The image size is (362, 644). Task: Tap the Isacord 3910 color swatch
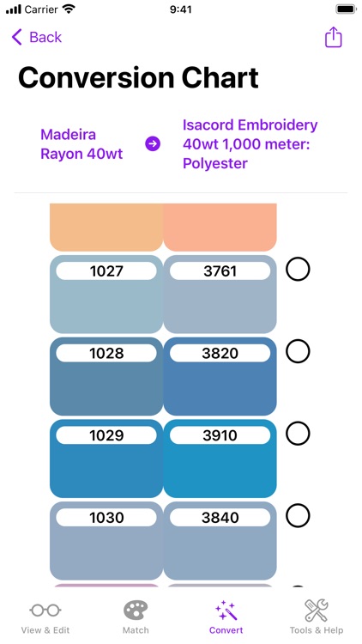[x=220, y=459]
